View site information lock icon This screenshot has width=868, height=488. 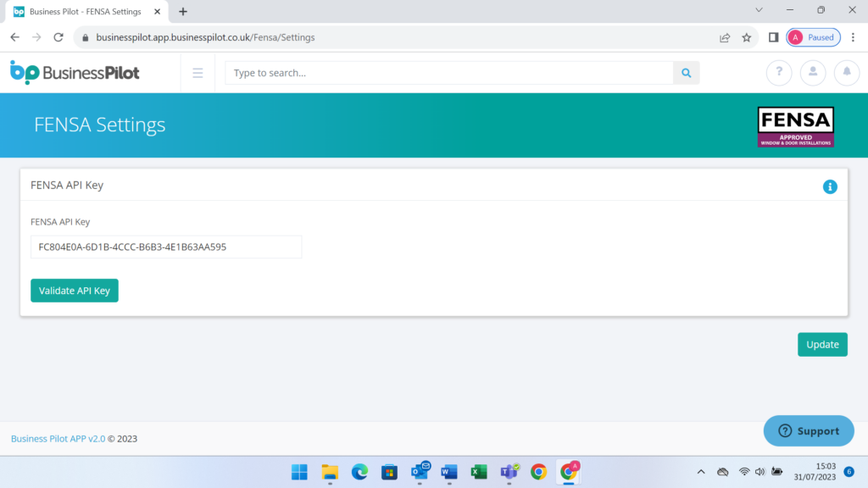86,37
